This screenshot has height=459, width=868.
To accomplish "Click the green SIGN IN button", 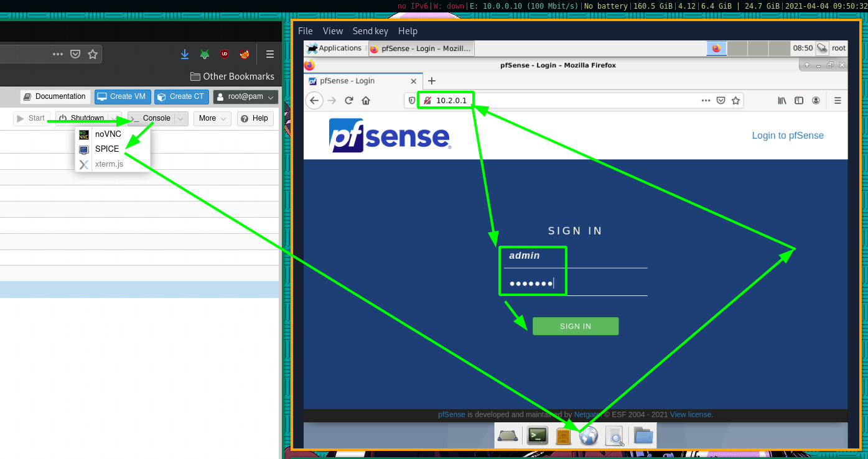I will 576,326.
